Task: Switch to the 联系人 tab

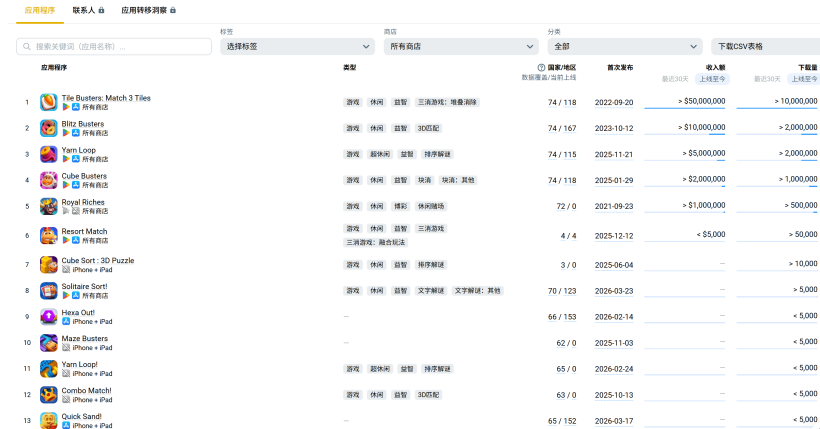Action: (x=84, y=10)
